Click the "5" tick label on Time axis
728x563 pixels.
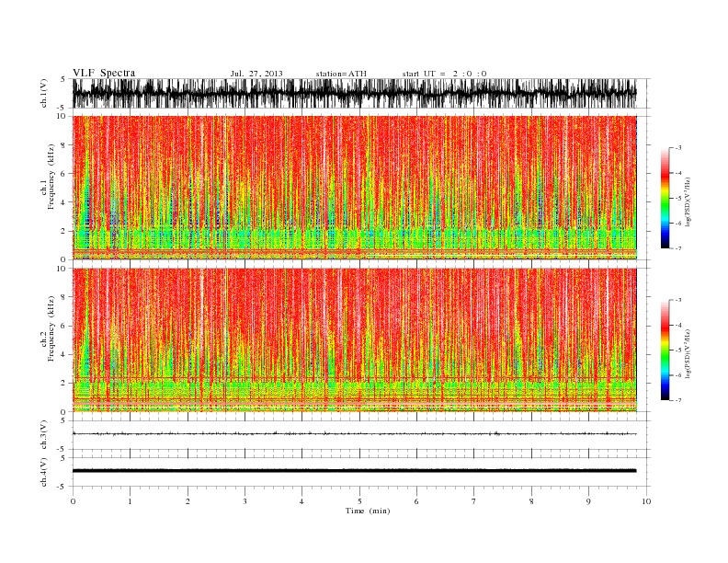tap(359, 501)
